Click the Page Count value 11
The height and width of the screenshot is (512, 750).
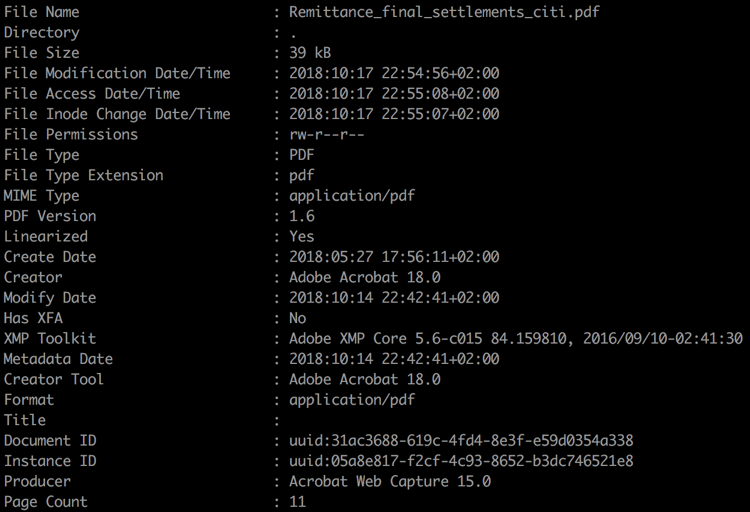tap(297, 502)
